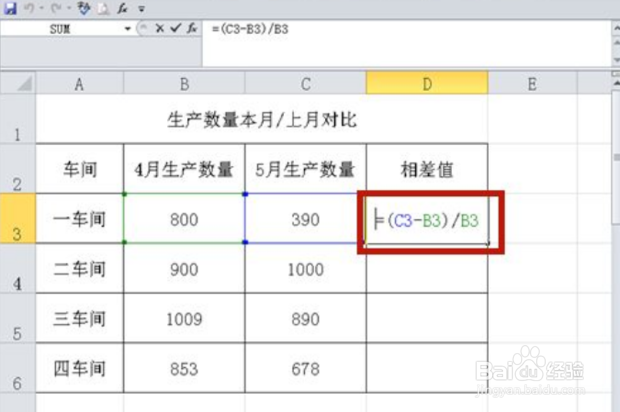The height and width of the screenshot is (412, 620).
Task: Click cell D3 with formula =(C3-B3)/B3
Action: (x=427, y=219)
